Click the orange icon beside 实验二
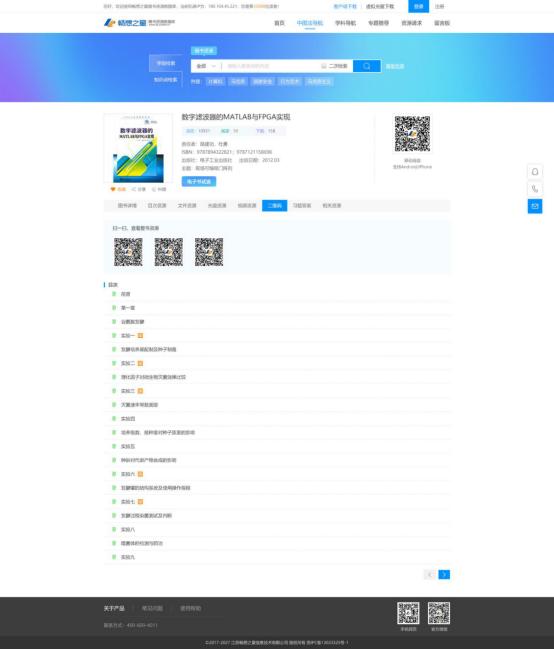554x649 pixels. [x=140, y=363]
